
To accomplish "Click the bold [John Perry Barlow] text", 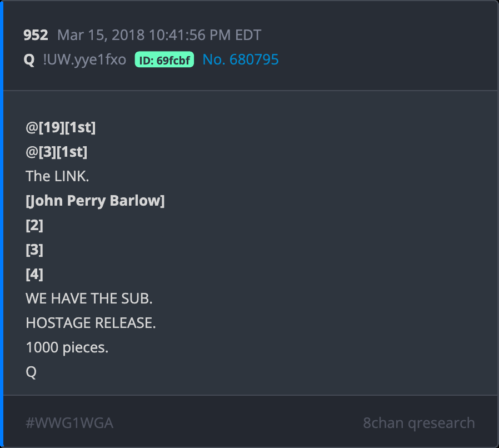I will [x=95, y=201].
